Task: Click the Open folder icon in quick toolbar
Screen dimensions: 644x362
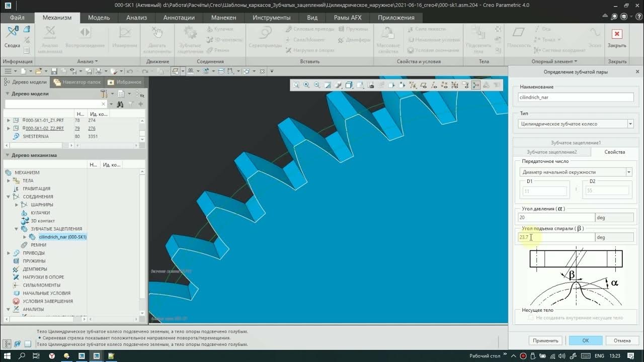Action: 38,71
